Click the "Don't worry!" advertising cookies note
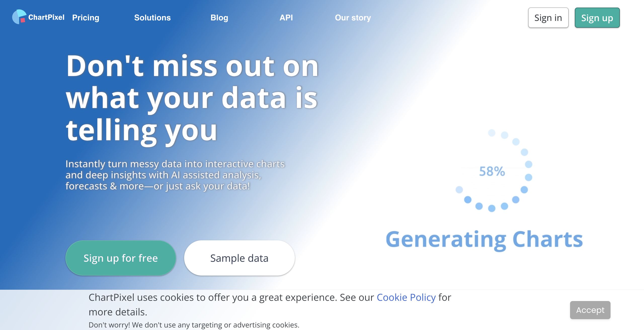 (194, 325)
